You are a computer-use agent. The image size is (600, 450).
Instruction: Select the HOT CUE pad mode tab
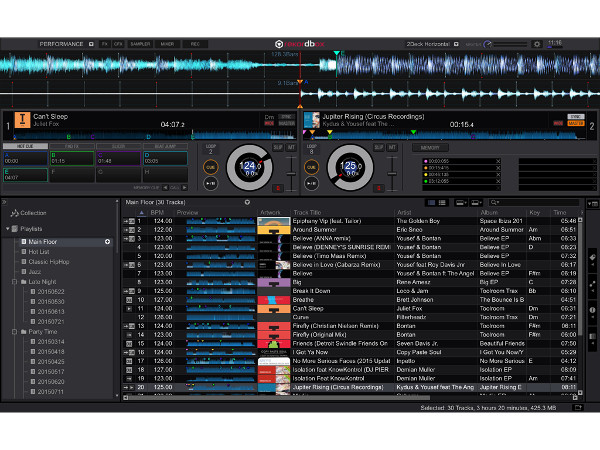click(x=25, y=146)
